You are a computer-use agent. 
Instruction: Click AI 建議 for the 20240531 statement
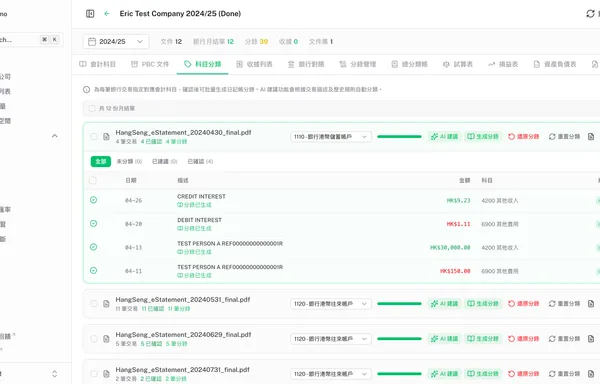pos(444,304)
